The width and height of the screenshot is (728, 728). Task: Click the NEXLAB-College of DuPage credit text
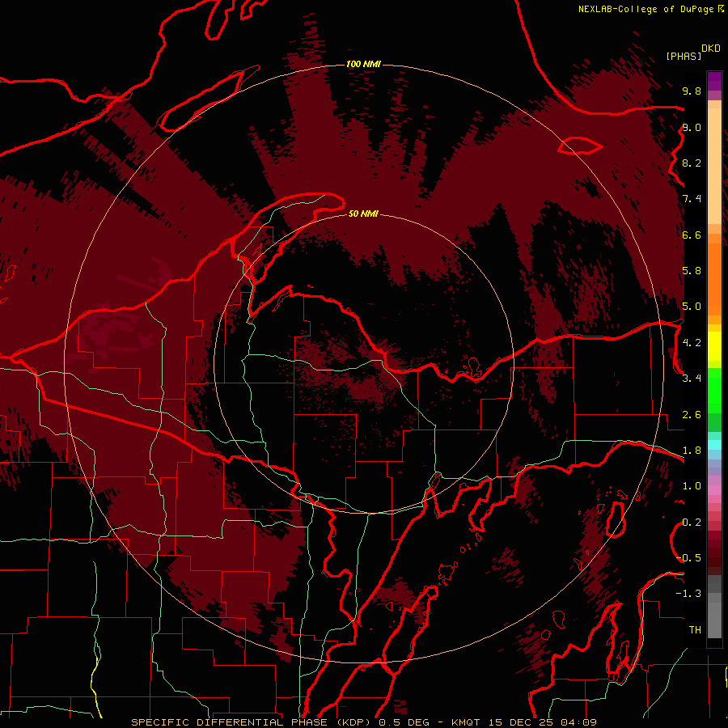pyautogui.click(x=645, y=9)
